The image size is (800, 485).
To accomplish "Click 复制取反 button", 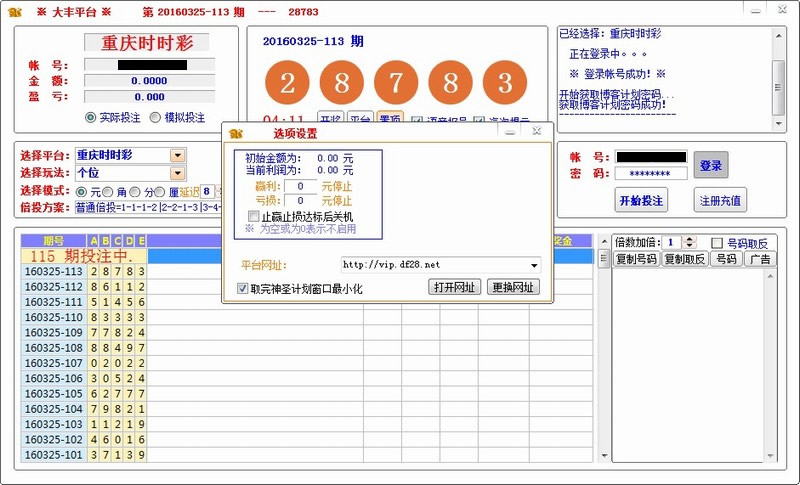I will click(x=685, y=259).
